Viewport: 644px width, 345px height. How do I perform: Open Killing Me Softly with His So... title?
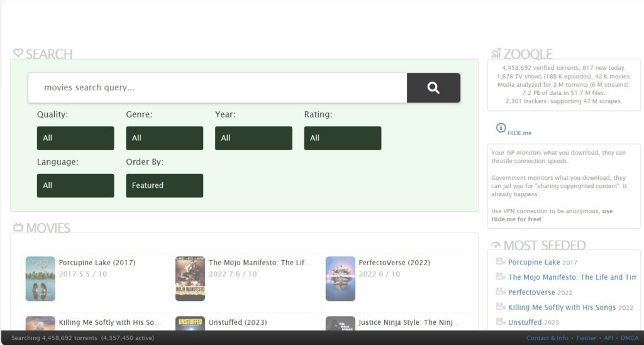pyautogui.click(x=109, y=322)
